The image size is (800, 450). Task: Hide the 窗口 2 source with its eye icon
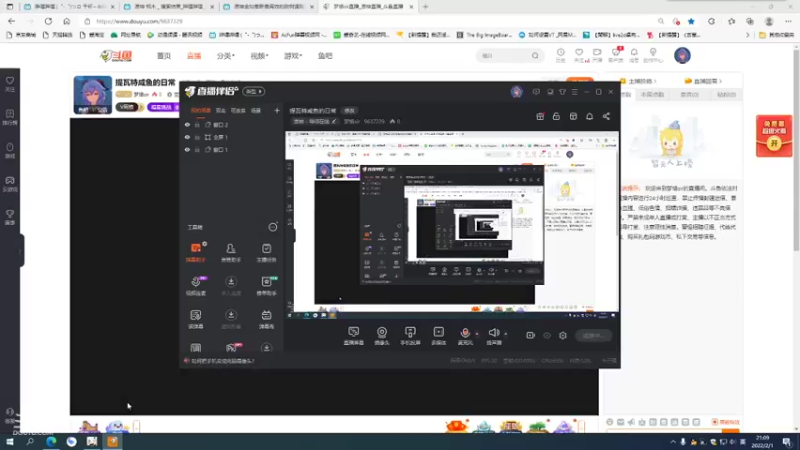[187, 124]
